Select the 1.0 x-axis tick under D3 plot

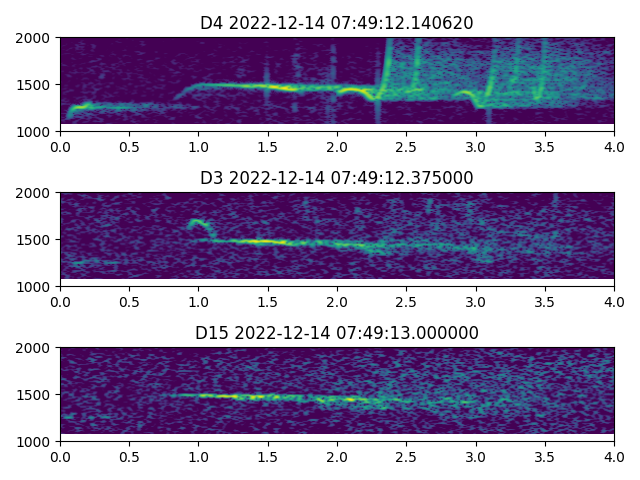[x=198, y=301]
